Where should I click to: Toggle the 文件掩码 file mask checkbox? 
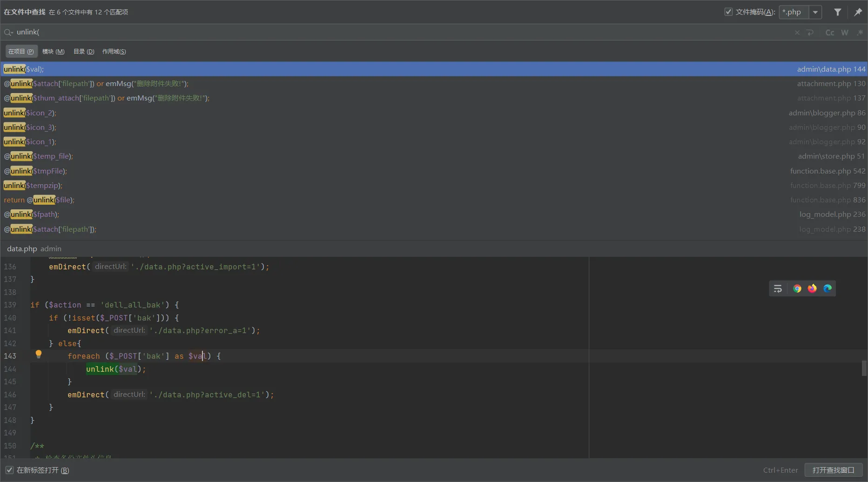point(728,12)
